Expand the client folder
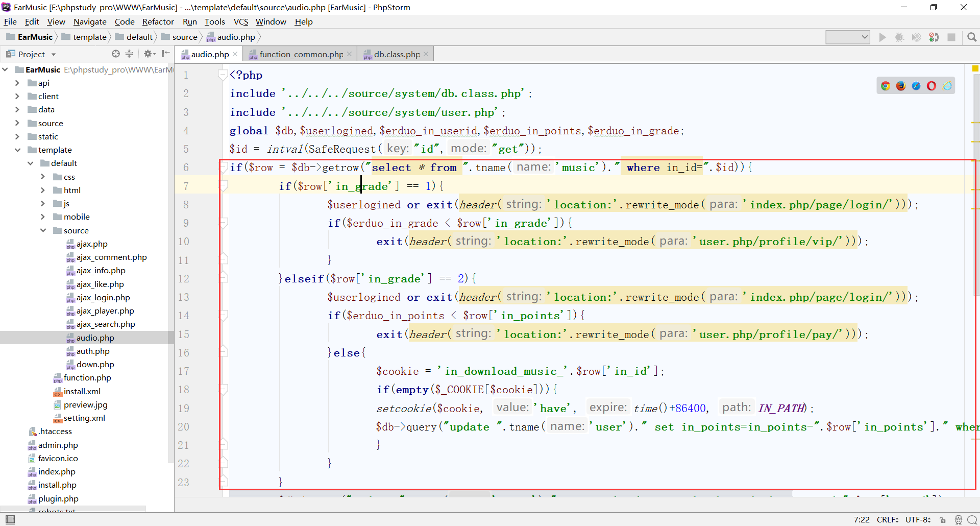 (17, 96)
